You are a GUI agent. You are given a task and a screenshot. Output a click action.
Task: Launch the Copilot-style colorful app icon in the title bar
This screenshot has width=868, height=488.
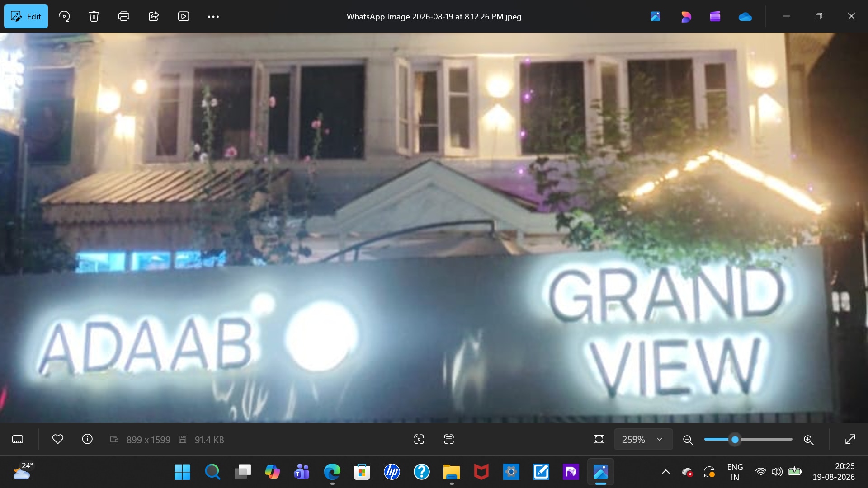point(686,17)
